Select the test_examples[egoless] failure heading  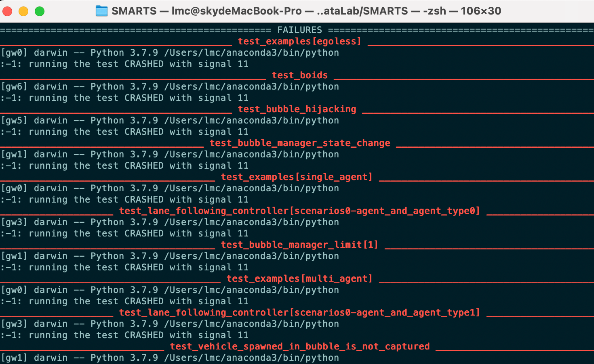[299, 41]
